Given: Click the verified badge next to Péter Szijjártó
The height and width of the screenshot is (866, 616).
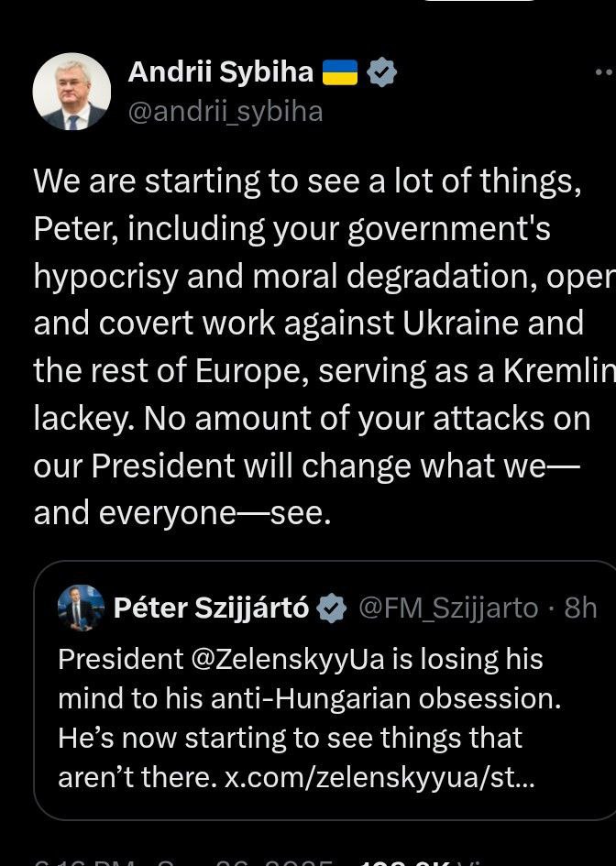Looking at the screenshot, I should [332, 608].
